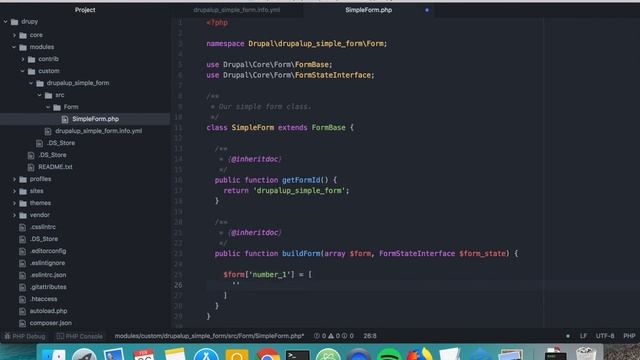Collapse the custom folder chevron
Image resolution: width=640 pixels, height=360 pixels.
[x=23, y=71]
